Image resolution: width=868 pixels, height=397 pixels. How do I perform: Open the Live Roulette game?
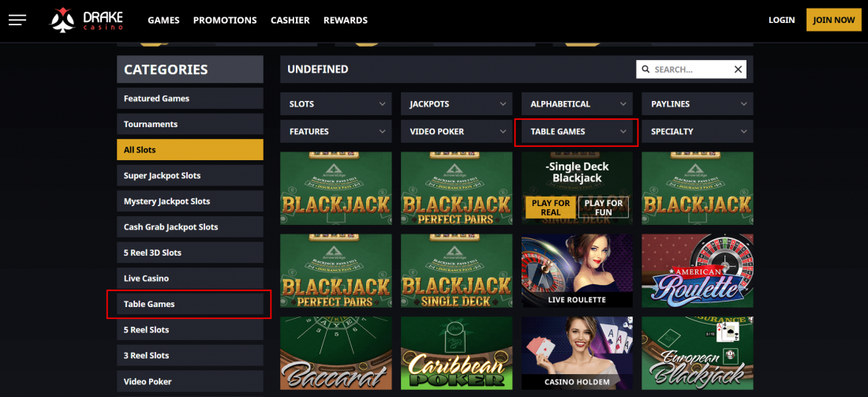pos(577,271)
